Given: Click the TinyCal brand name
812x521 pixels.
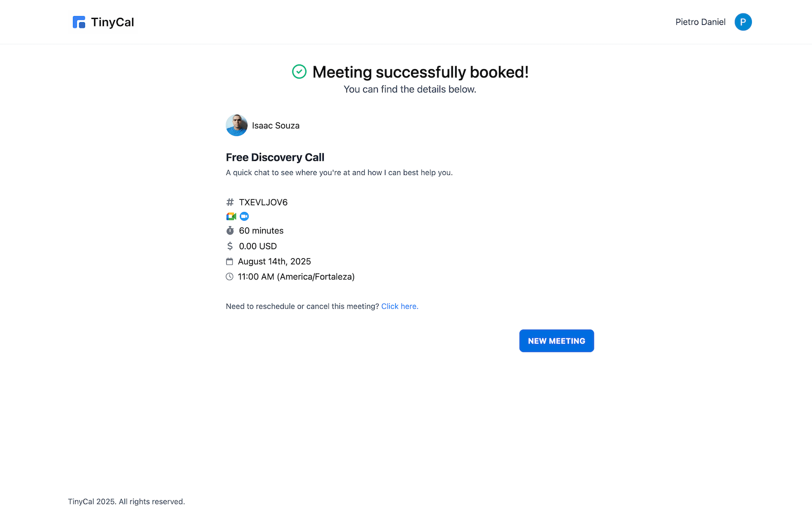Looking at the screenshot, I should 113,22.
